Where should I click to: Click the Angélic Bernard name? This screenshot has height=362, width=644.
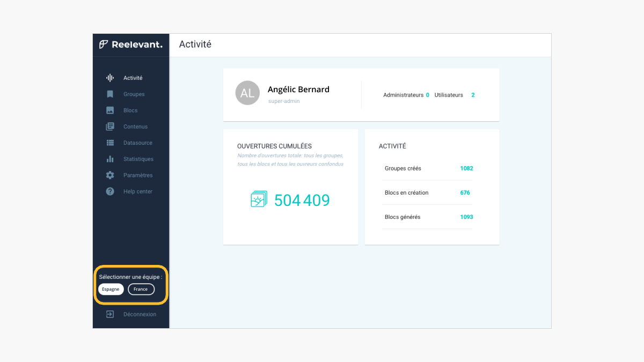coord(298,90)
